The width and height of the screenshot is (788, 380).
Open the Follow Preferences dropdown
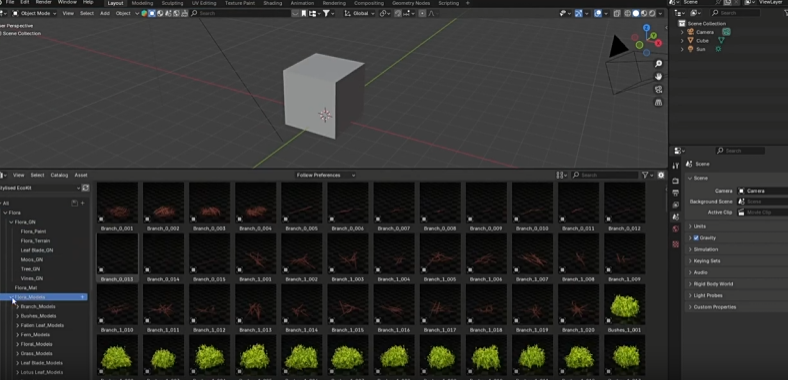325,175
